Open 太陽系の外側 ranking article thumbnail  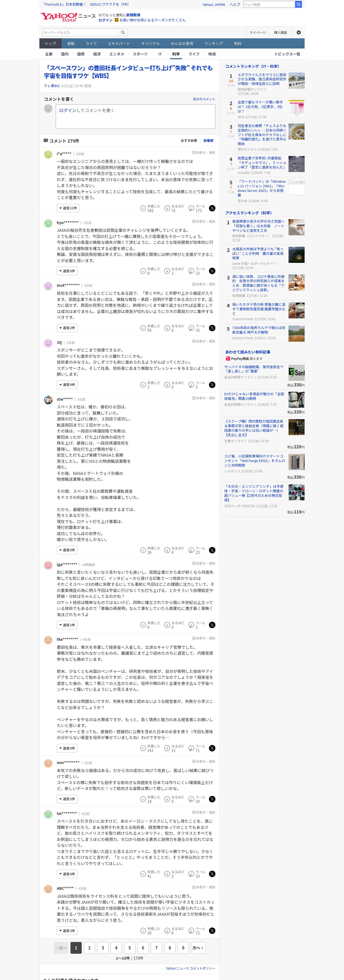[x=296, y=255]
